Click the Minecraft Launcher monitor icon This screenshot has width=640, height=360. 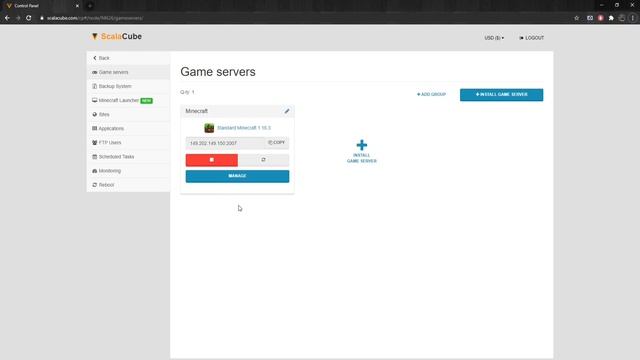point(94,100)
